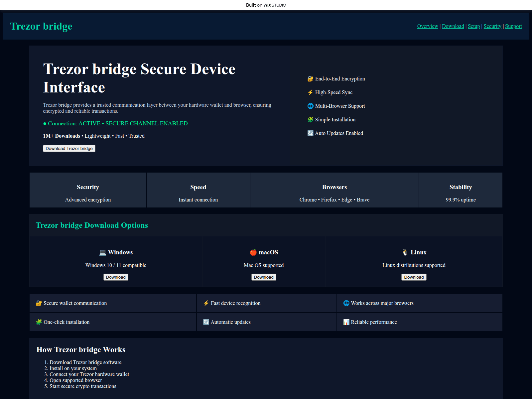Select the Browsers Chrome Firefox Edge Brave card
The width and height of the screenshot is (532, 399).
[334, 190]
